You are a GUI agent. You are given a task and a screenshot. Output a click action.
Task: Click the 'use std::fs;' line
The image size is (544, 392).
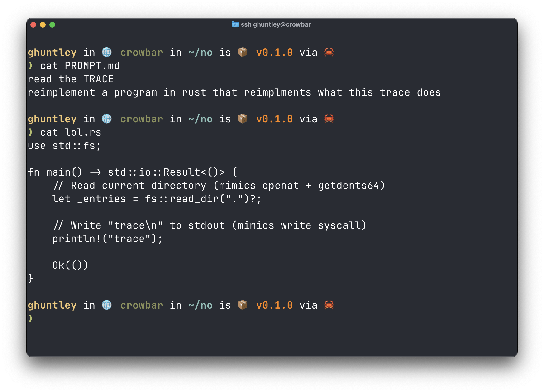coord(64,146)
